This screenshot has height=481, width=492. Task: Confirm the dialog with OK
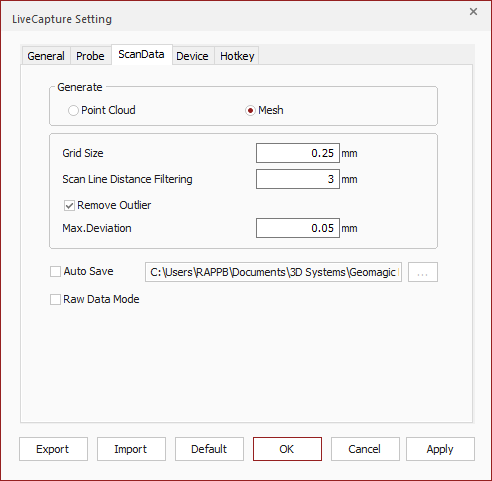(287, 449)
